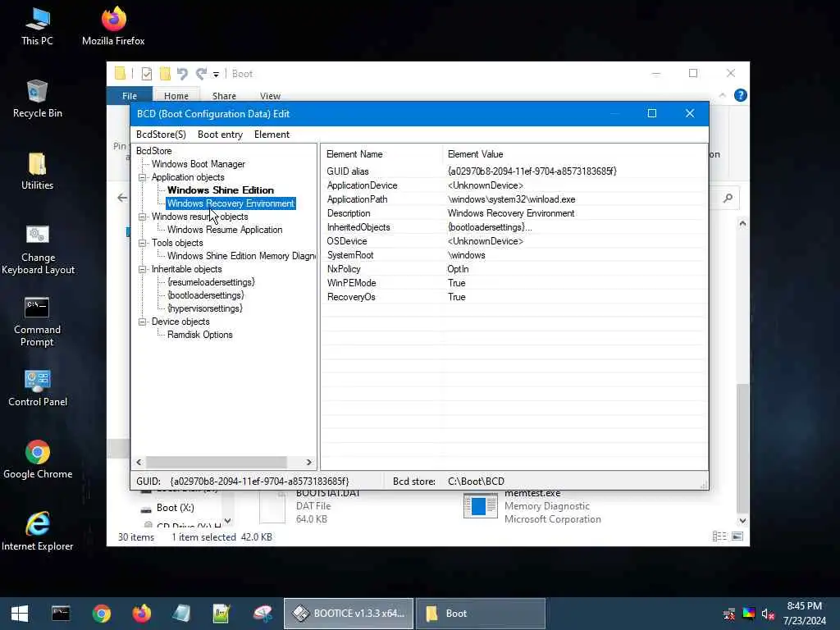Open Boot entry menu
This screenshot has height=630, width=840.
click(220, 135)
